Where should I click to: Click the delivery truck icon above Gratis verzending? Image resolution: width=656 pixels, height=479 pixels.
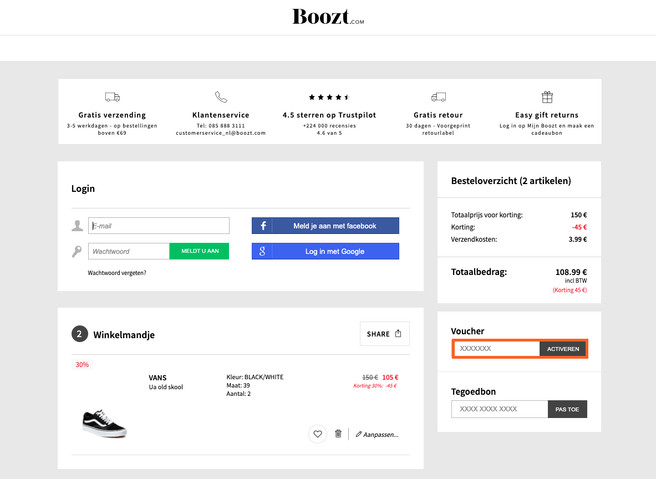point(112,97)
